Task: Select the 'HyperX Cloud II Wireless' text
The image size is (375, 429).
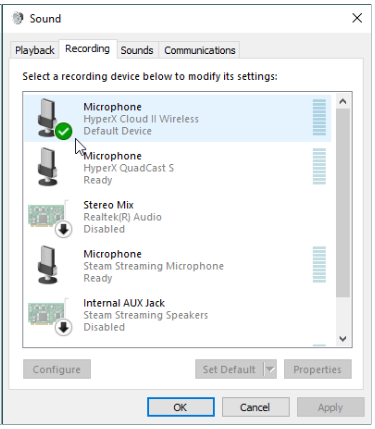Action: 141,119
